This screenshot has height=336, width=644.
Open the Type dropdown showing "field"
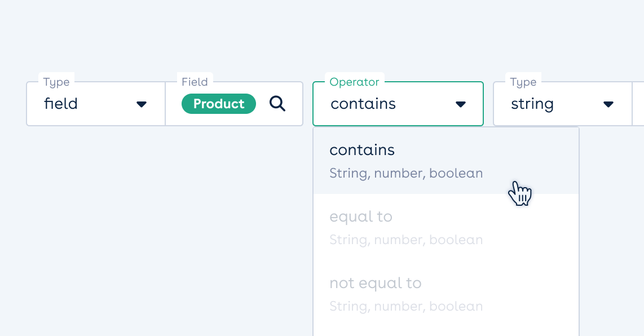point(95,104)
